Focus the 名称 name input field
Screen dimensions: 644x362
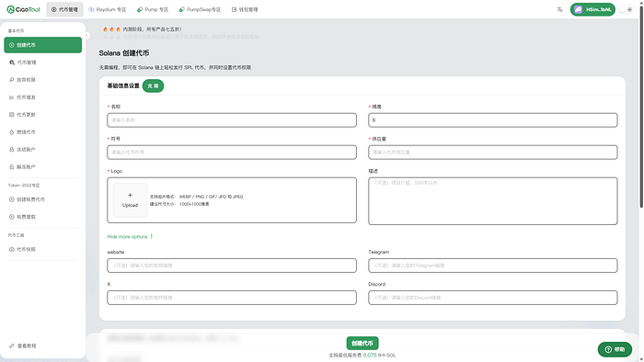point(232,120)
